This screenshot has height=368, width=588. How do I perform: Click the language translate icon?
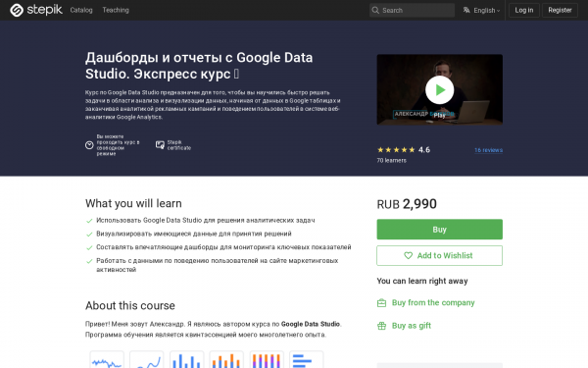tap(466, 10)
